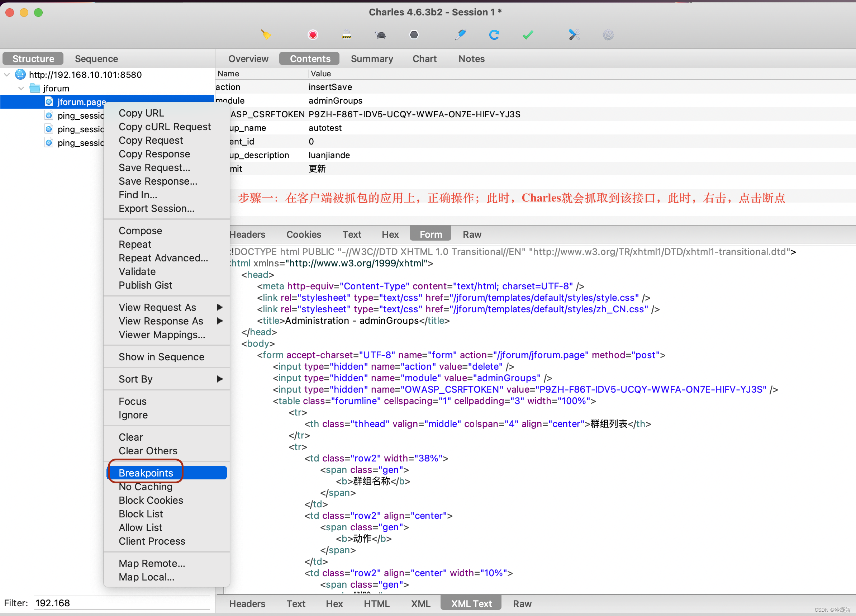
Task: Select response XML sub-tab
Action: coord(420,603)
